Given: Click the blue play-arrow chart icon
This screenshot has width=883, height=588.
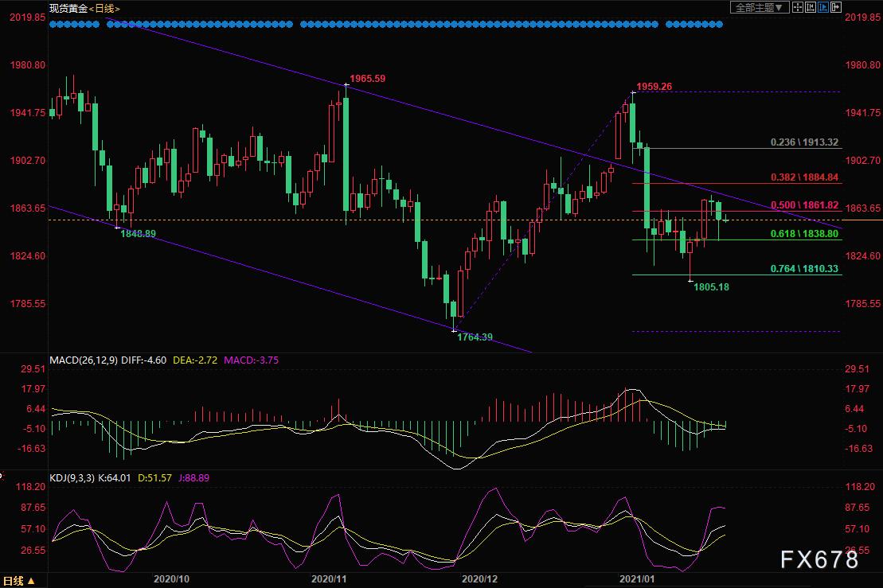Looking at the screenshot, I should click(823, 7).
